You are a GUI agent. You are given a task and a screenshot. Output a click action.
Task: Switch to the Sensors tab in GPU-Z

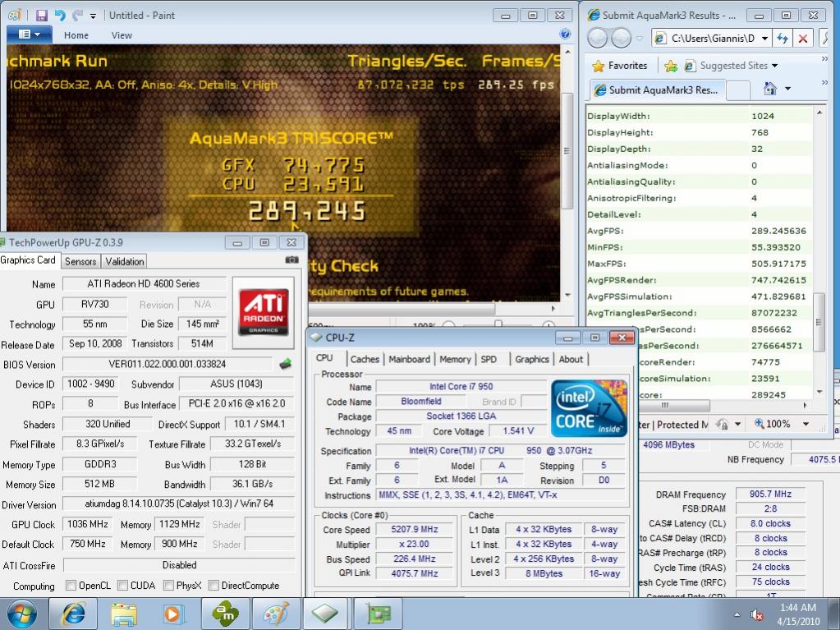(x=80, y=261)
